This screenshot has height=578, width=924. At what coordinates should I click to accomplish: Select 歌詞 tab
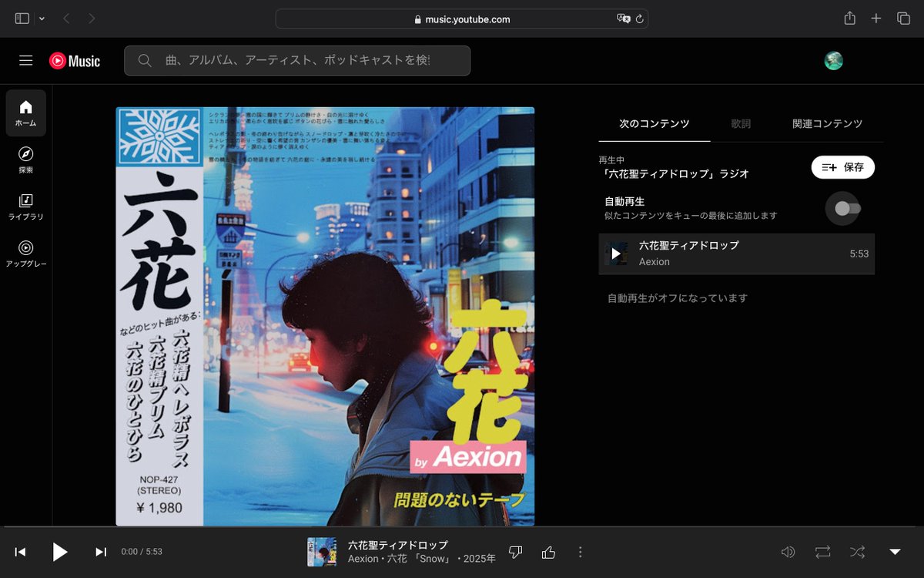741,123
